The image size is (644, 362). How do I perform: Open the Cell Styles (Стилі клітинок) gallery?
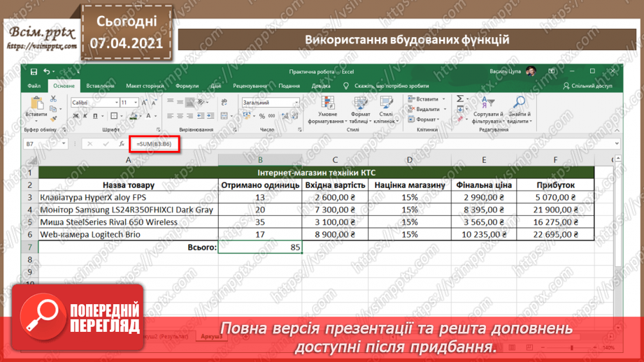click(x=386, y=110)
